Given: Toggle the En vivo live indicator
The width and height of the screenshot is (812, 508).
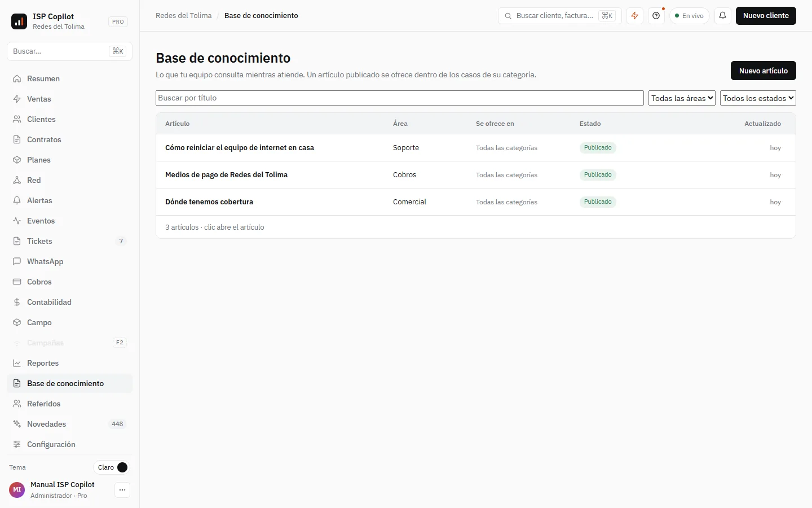Looking at the screenshot, I should [x=690, y=16].
